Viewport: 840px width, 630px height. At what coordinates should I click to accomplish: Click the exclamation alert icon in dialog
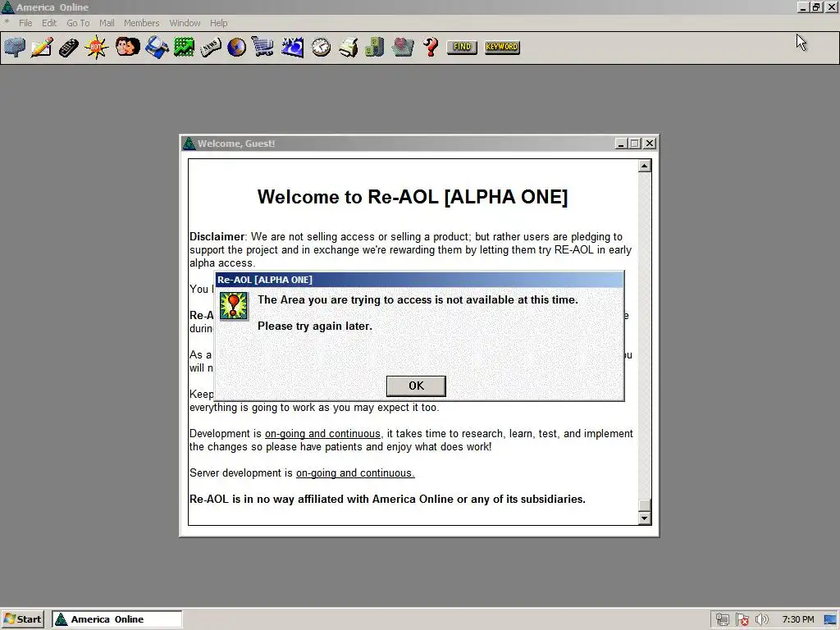click(x=234, y=306)
